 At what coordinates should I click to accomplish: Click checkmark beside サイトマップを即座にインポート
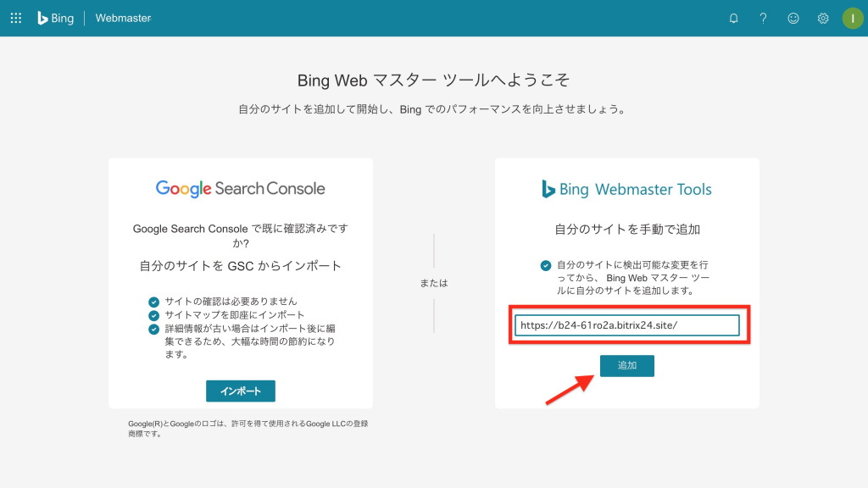[154, 315]
